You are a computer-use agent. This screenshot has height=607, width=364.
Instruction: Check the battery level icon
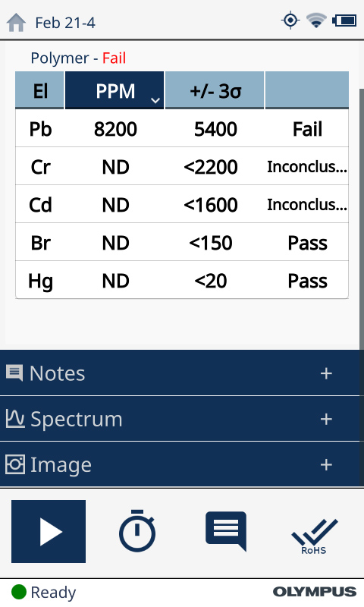344,20
